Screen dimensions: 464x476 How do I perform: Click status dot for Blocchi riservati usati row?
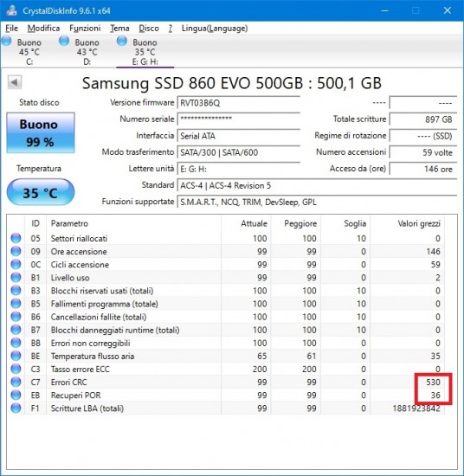pyautogui.click(x=16, y=291)
